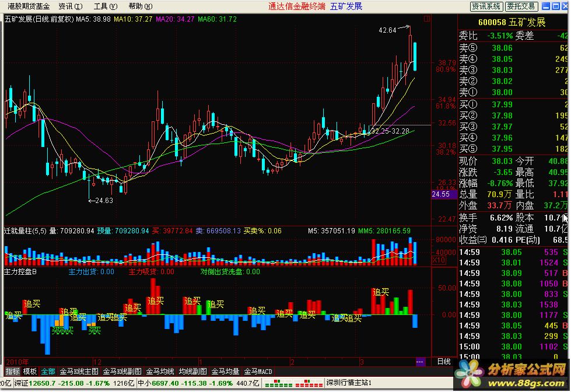
Task: Switch to 均线副图 indicator tab
Action: point(192,371)
